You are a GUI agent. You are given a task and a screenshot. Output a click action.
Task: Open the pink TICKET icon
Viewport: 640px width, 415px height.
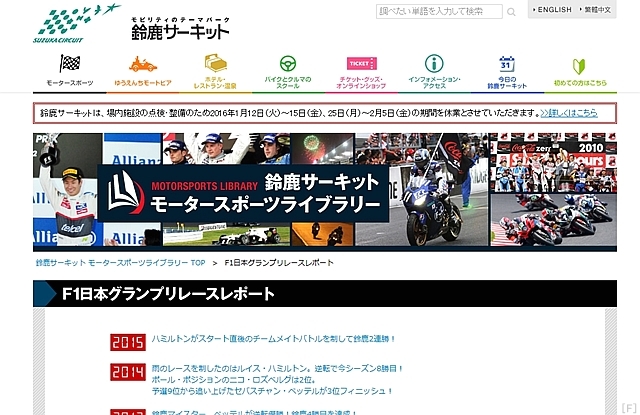362,63
